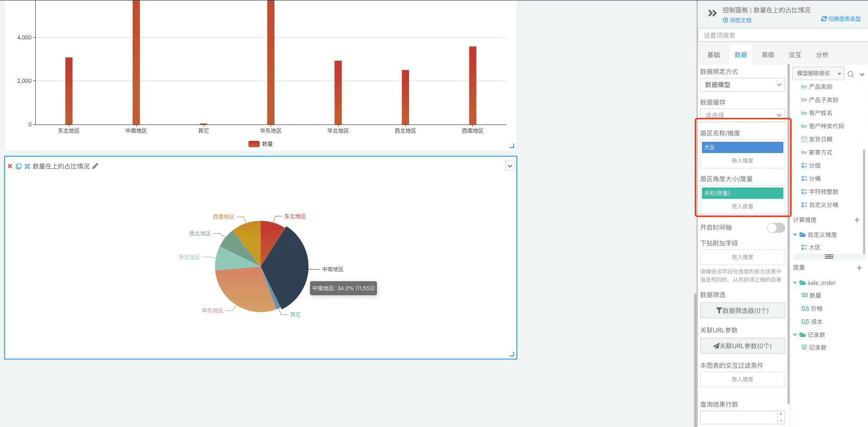This screenshot has width=868, height=427.
Task: Add a new measure with plus icon
Action: click(x=859, y=268)
